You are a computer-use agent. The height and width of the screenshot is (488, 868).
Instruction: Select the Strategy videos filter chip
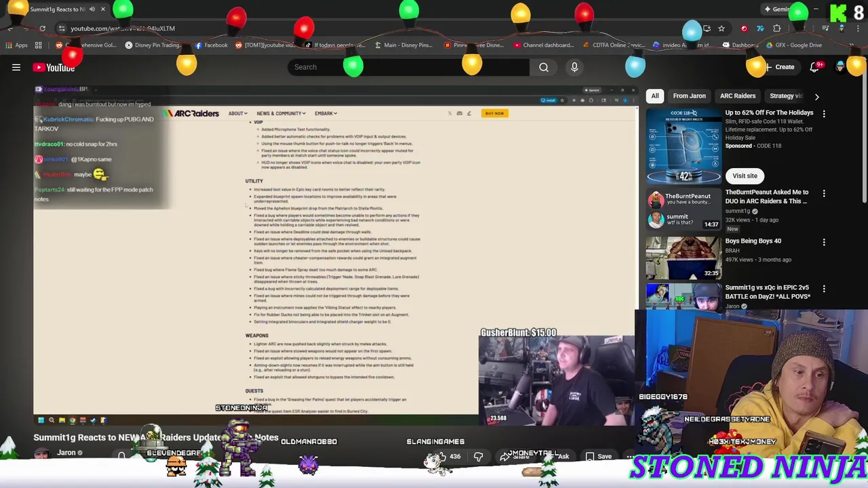pos(785,96)
